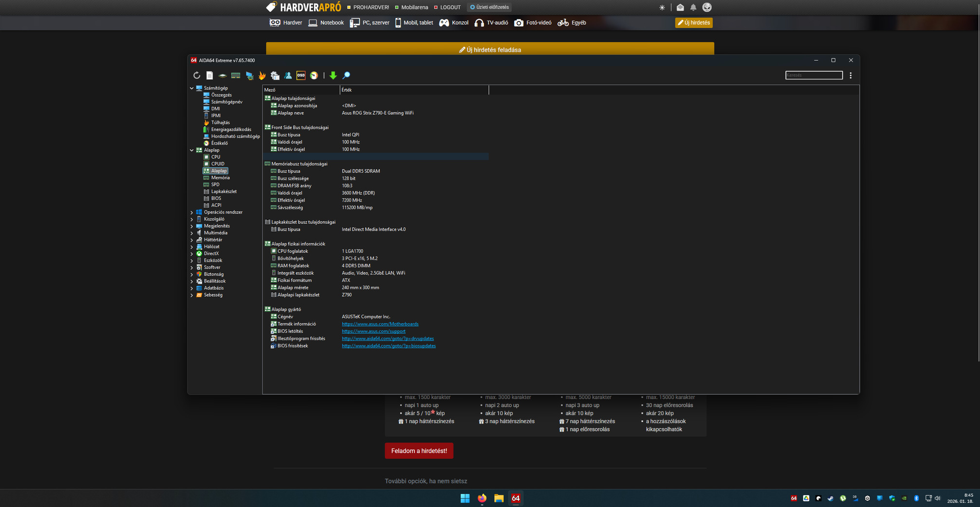Expand the Háttértár tree node
The height and width of the screenshot is (507, 980).
coord(192,240)
